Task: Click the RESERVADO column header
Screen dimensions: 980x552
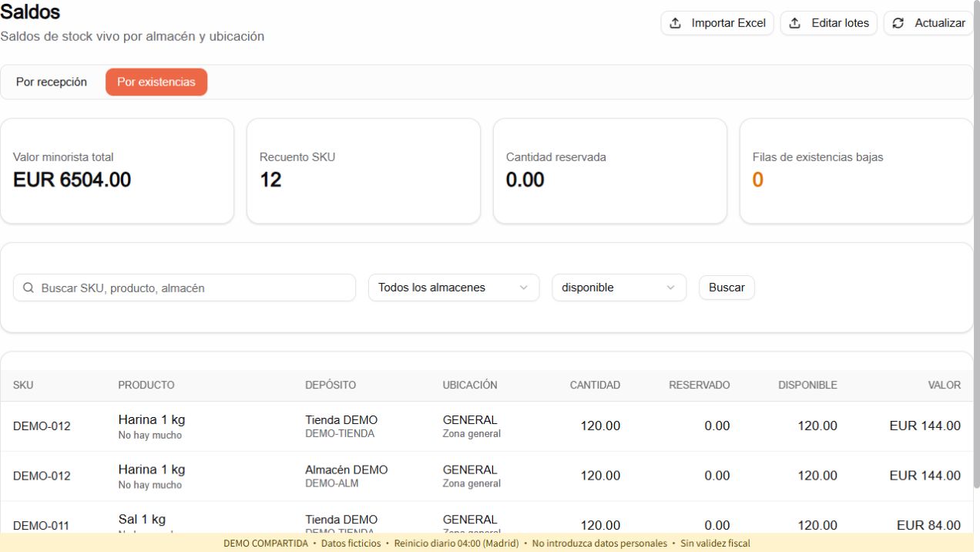Action: 700,385
